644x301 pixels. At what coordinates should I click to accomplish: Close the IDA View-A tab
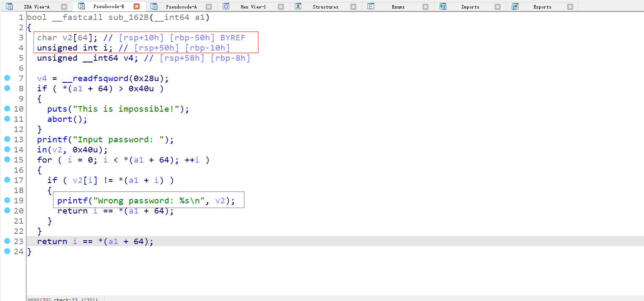64,7
